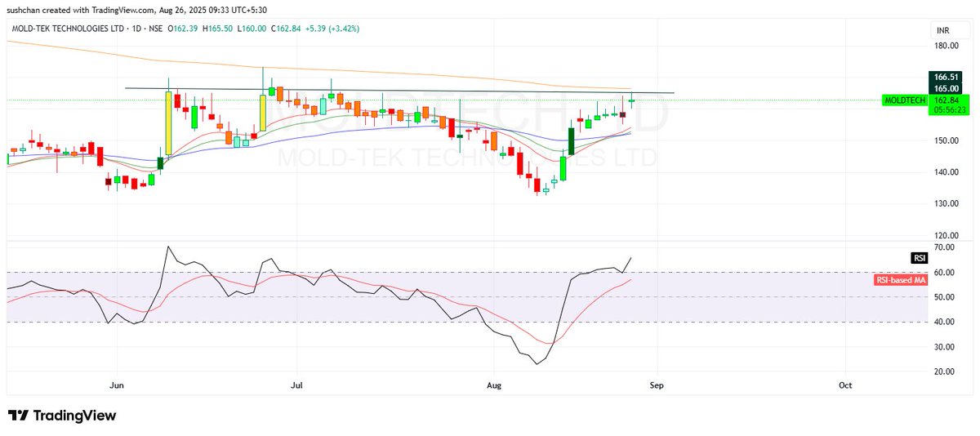The height and width of the screenshot is (436, 980).
Task: Click the +5.39 (+3.42%) change value
Action: 331,29
